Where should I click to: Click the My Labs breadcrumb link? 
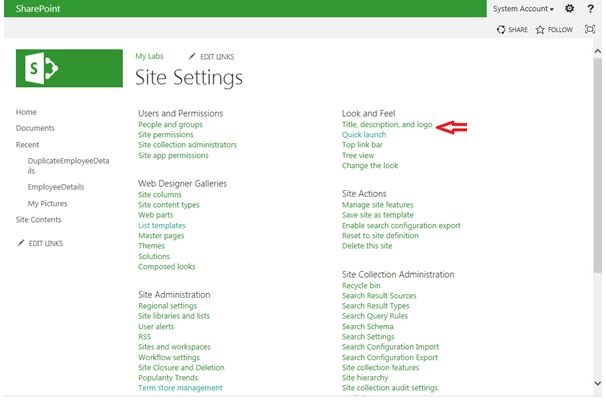[x=148, y=56]
